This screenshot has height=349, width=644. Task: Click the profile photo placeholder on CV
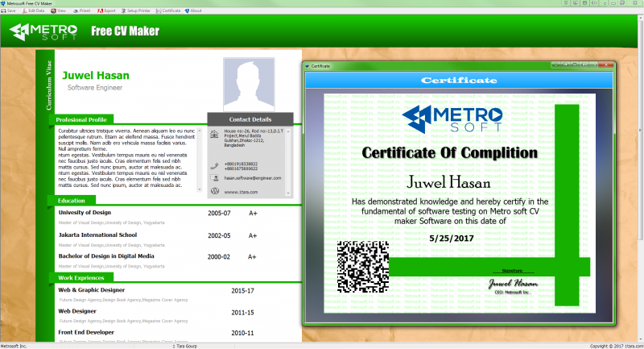coord(249,85)
